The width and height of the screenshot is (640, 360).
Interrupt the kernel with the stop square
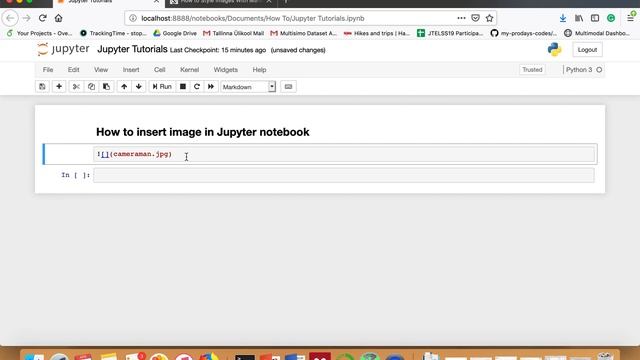click(183, 87)
